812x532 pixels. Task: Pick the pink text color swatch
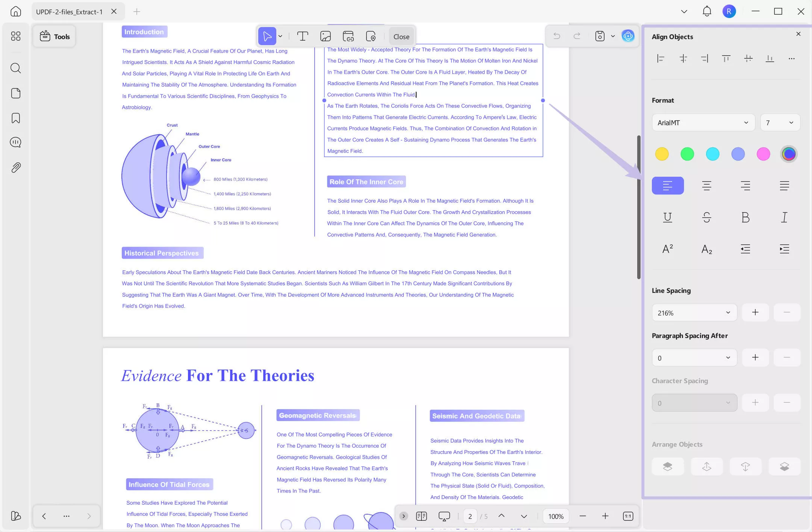(x=763, y=154)
